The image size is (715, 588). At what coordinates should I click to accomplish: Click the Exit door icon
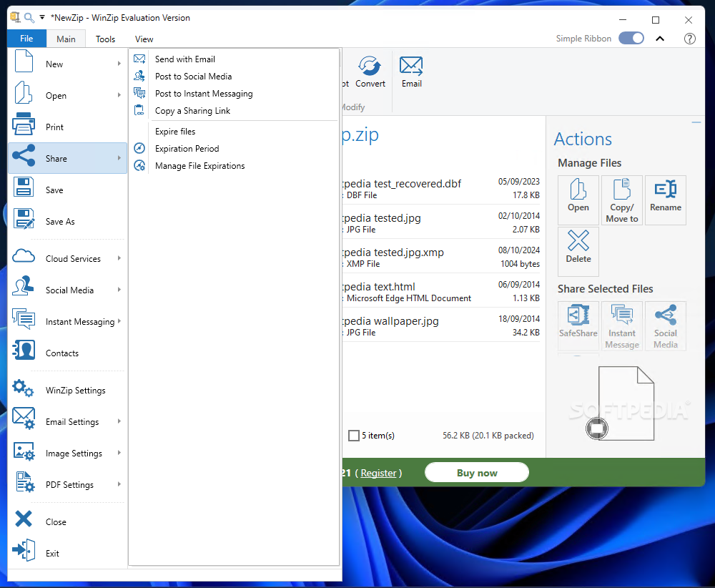(x=24, y=549)
